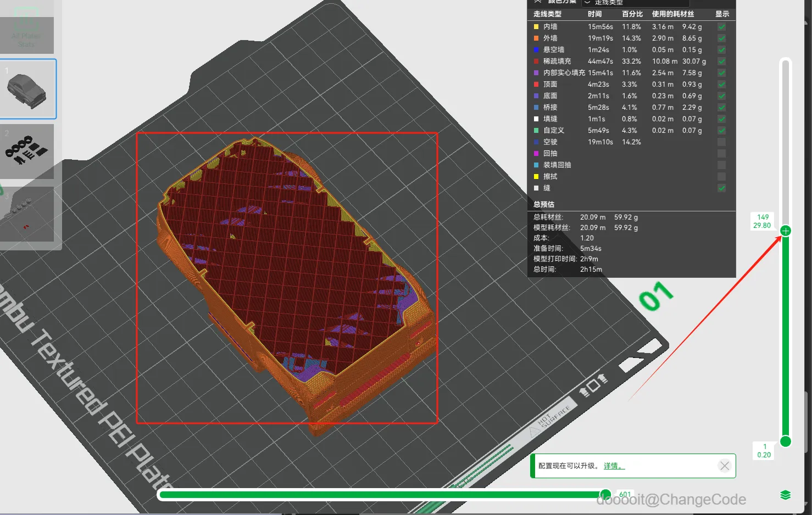
Task: Click the red 顶面 color swatch
Action: point(536,84)
